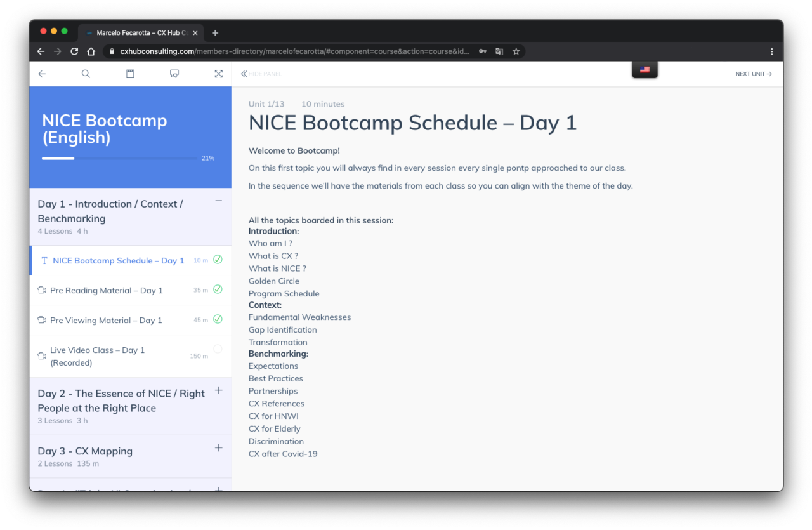Collapse the Day 1 Introduction section
812x530 pixels.
pyautogui.click(x=218, y=201)
